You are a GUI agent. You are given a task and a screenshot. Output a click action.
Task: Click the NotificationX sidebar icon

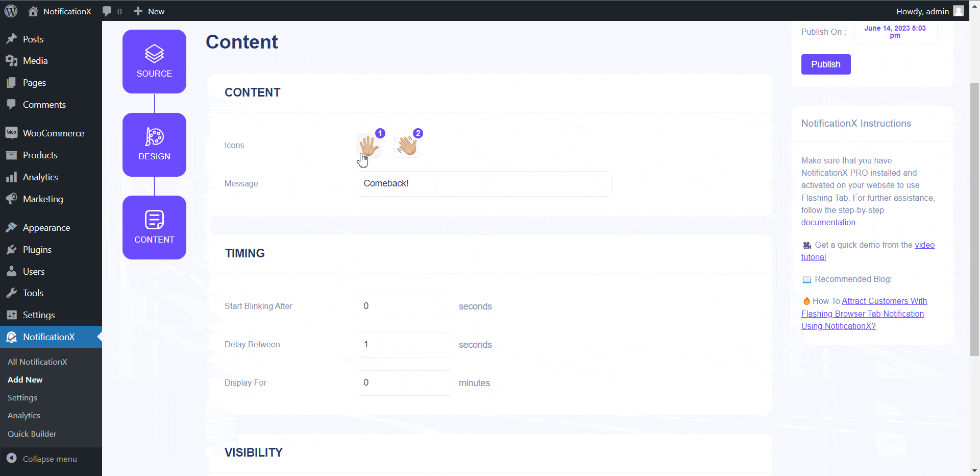click(x=11, y=337)
